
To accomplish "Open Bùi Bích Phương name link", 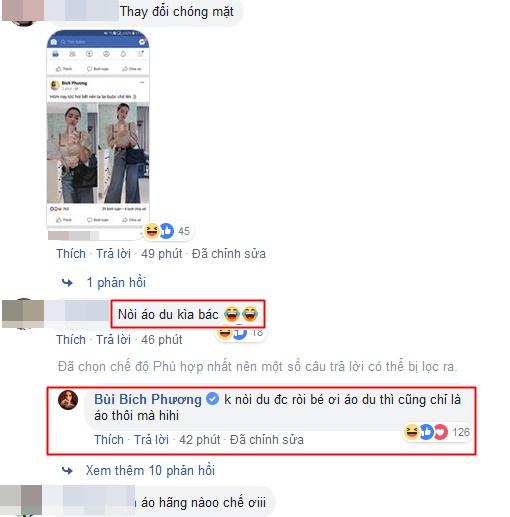I will click(148, 399).
